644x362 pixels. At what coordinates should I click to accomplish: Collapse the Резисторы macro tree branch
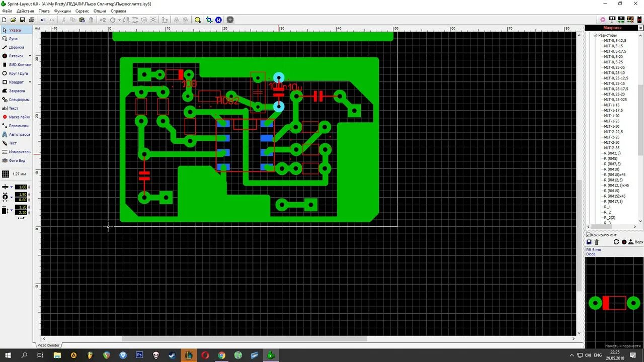point(594,34)
